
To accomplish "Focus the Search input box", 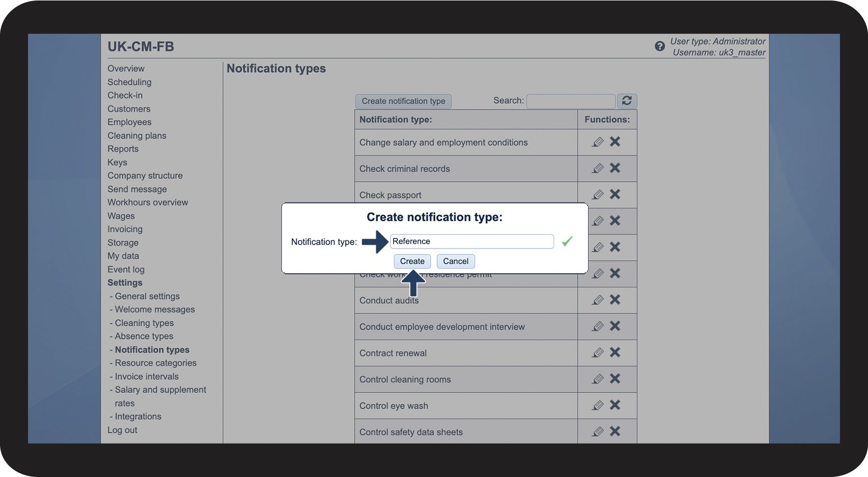I will coord(571,101).
